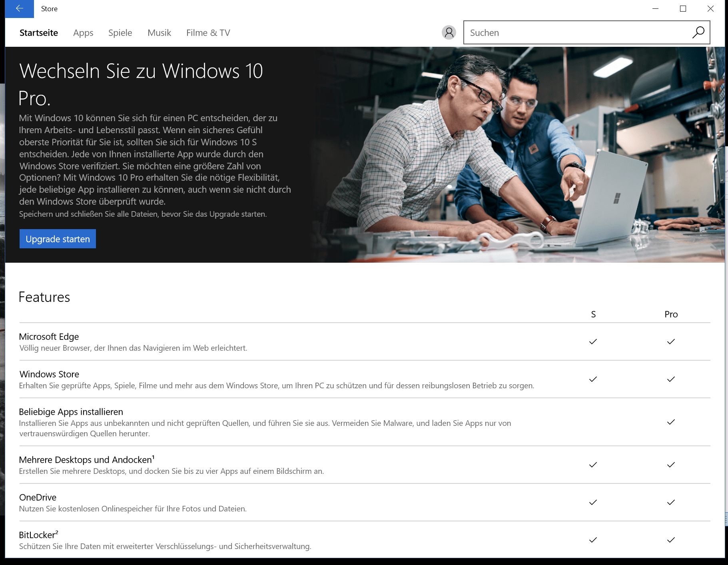This screenshot has height=565, width=728.
Task: Click Pro checkmark for OneDrive
Action: click(671, 502)
